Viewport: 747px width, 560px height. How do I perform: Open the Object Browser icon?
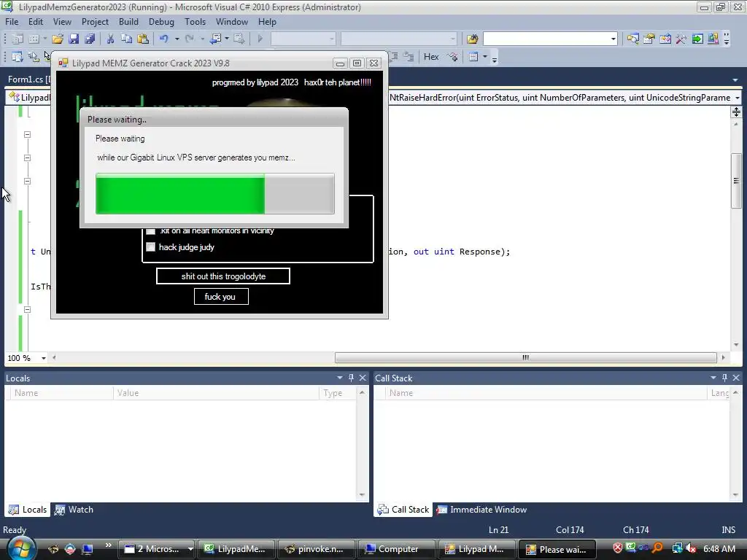click(x=665, y=39)
